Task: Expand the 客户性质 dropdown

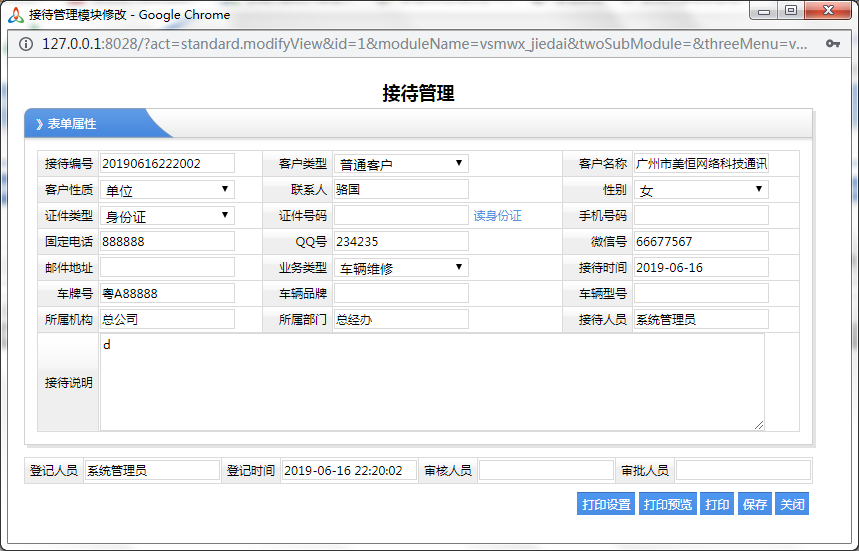Action: coord(167,190)
